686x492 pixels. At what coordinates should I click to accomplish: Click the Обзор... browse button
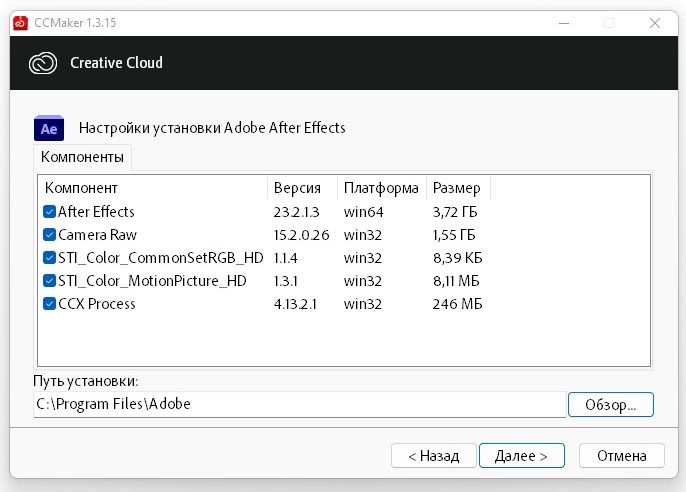point(611,405)
